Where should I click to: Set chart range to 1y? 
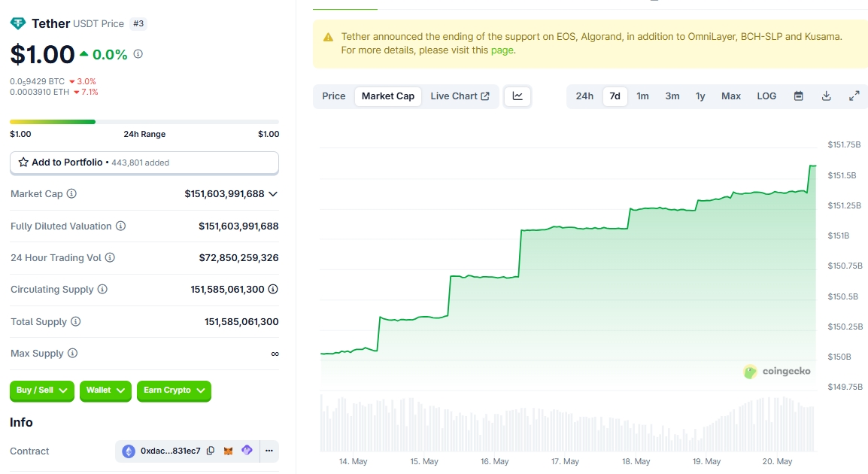pos(700,96)
